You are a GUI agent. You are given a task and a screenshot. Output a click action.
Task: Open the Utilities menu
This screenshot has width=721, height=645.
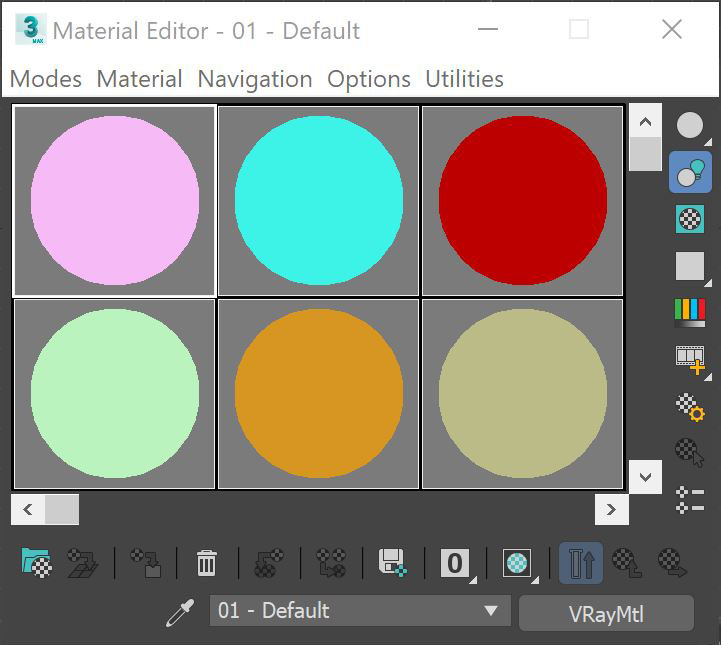[464, 79]
